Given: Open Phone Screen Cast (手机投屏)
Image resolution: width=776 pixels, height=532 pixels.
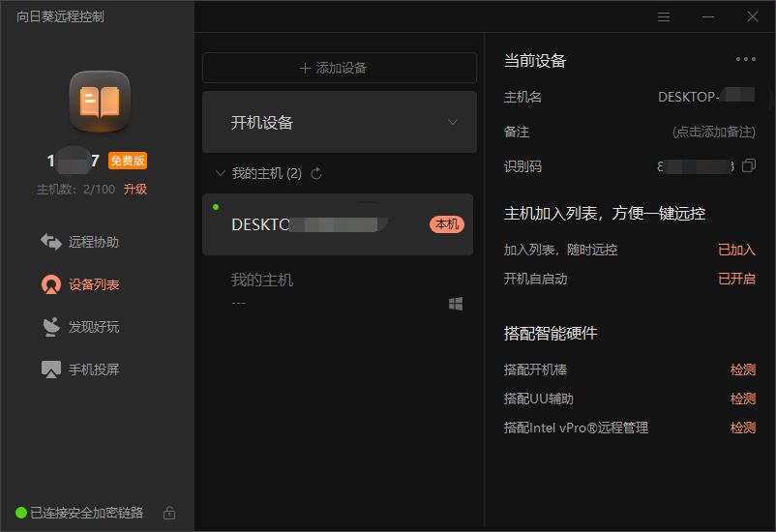Looking at the screenshot, I should tap(80, 369).
